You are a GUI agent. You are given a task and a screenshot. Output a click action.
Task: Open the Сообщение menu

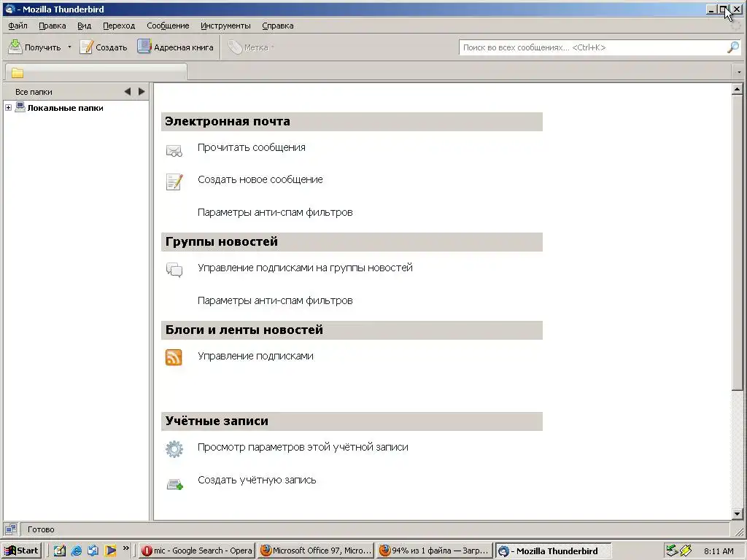tap(168, 26)
